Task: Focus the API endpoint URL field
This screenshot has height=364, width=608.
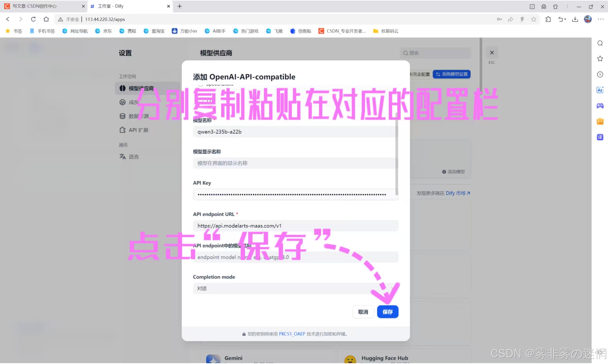Action: click(x=295, y=226)
